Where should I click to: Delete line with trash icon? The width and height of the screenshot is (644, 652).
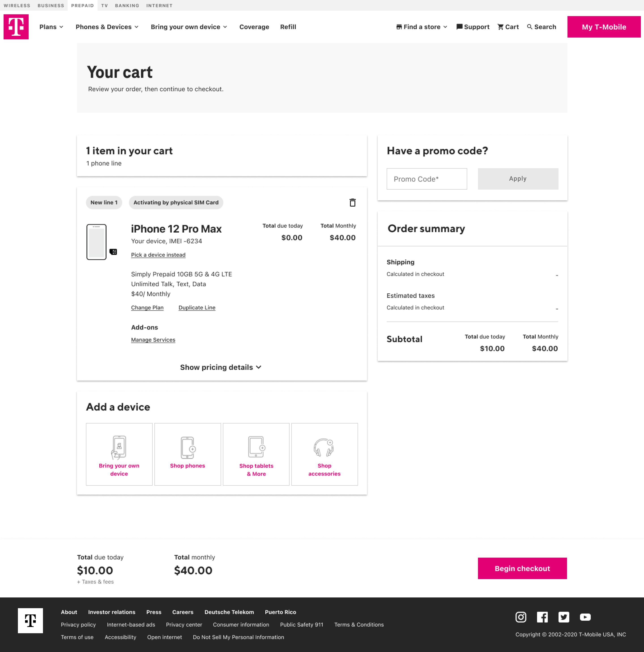coord(352,203)
